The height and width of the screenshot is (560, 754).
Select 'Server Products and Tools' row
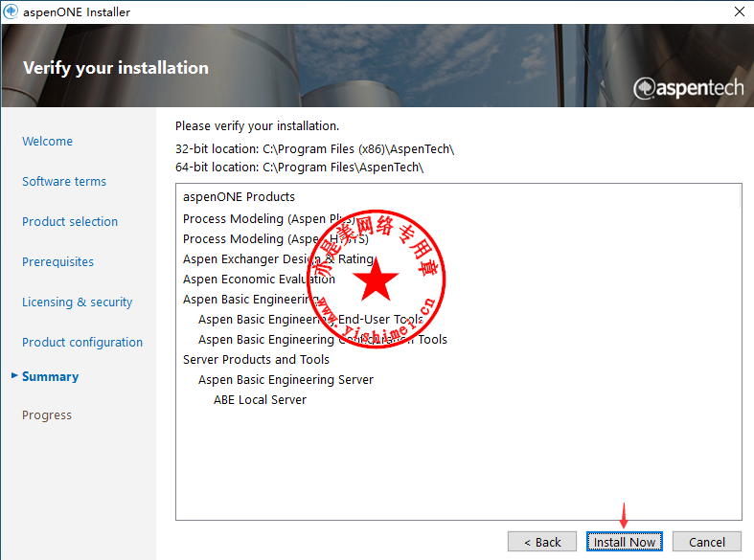(x=256, y=360)
